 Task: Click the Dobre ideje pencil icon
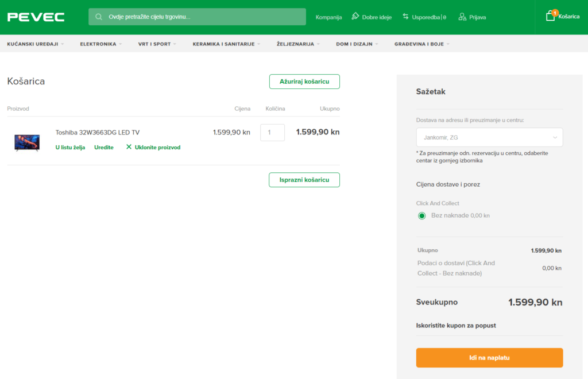point(355,17)
